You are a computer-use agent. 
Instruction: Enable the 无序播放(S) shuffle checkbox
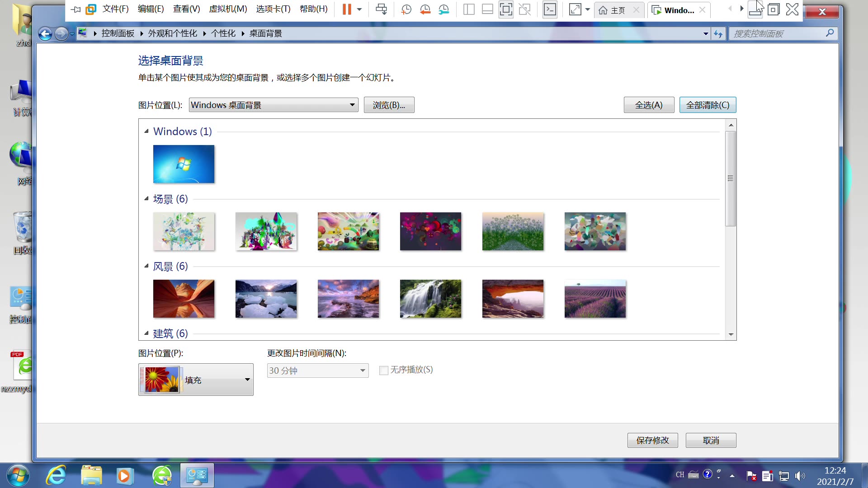[383, 370]
